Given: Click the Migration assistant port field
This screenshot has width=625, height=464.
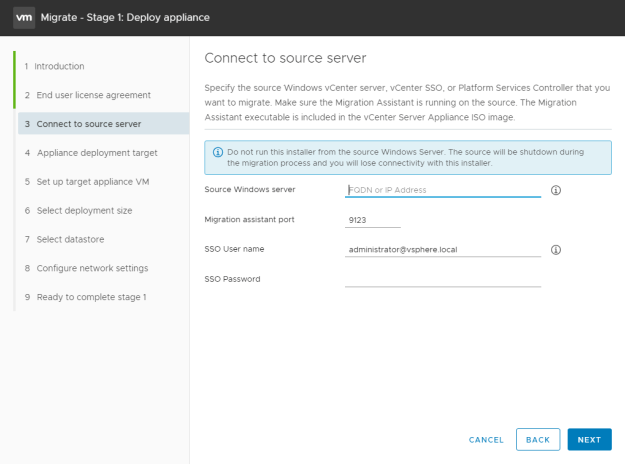Looking at the screenshot, I should (x=373, y=220).
